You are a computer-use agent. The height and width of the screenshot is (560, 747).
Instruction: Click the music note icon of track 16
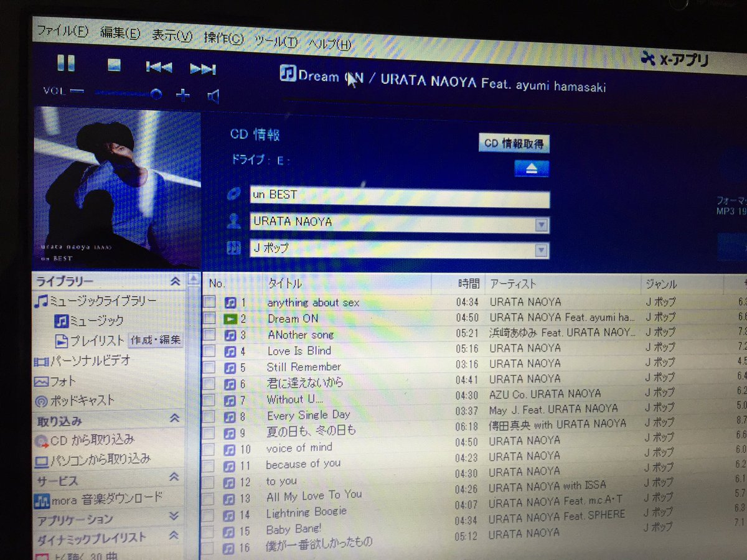coord(228,548)
